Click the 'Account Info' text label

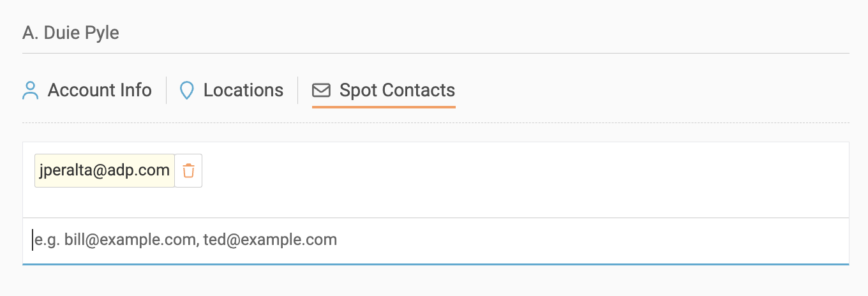click(x=100, y=91)
